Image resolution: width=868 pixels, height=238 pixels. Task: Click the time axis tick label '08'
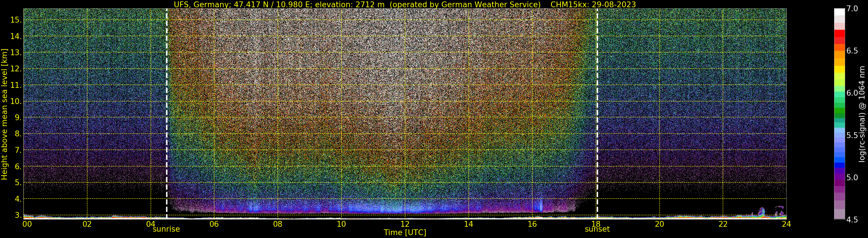click(278, 224)
